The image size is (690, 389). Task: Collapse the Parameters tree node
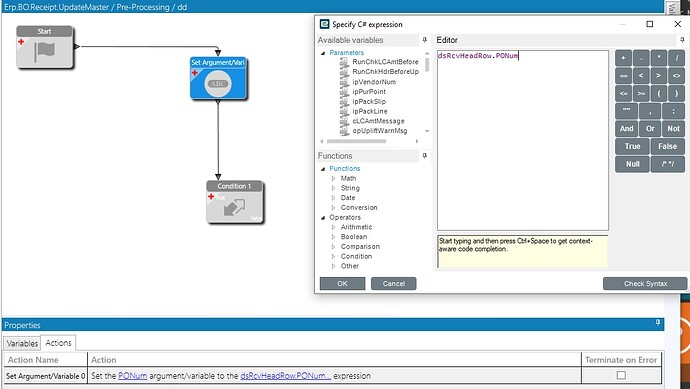pos(323,53)
